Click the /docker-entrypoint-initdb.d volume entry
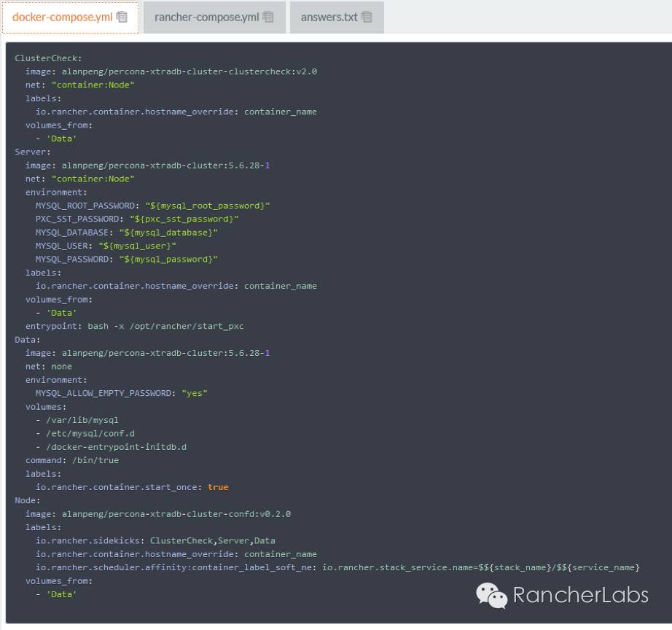 pyautogui.click(x=112, y=447)
